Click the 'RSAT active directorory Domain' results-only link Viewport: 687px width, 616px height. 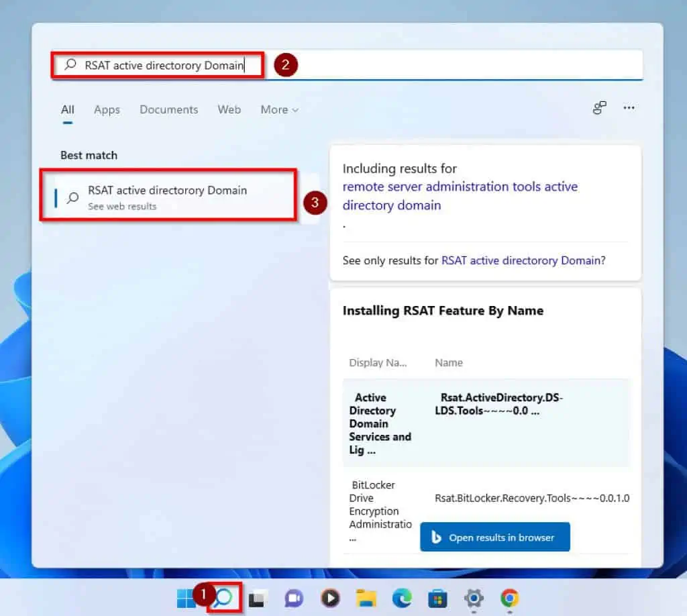tap(521, 260)
